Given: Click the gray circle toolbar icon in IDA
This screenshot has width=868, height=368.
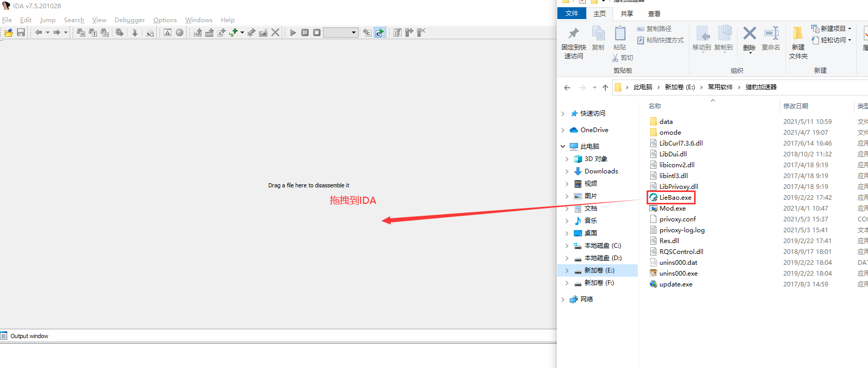Looking at the screenshot, I should pyautogui.click(x=180, y=33).
